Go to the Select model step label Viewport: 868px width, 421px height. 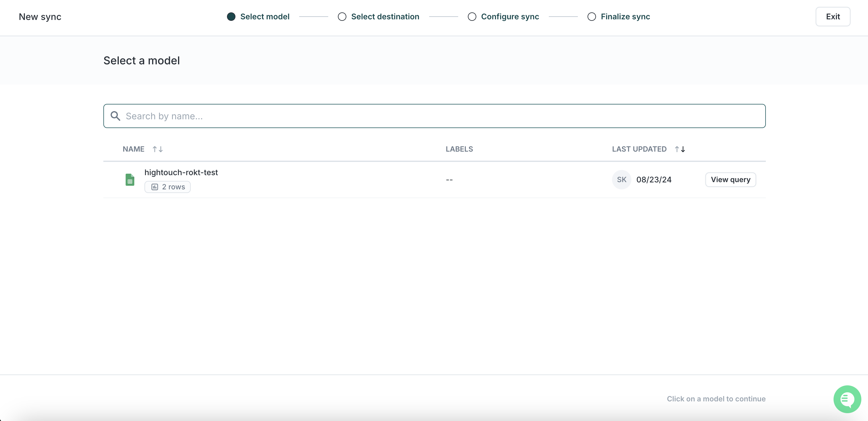(265, 17)
